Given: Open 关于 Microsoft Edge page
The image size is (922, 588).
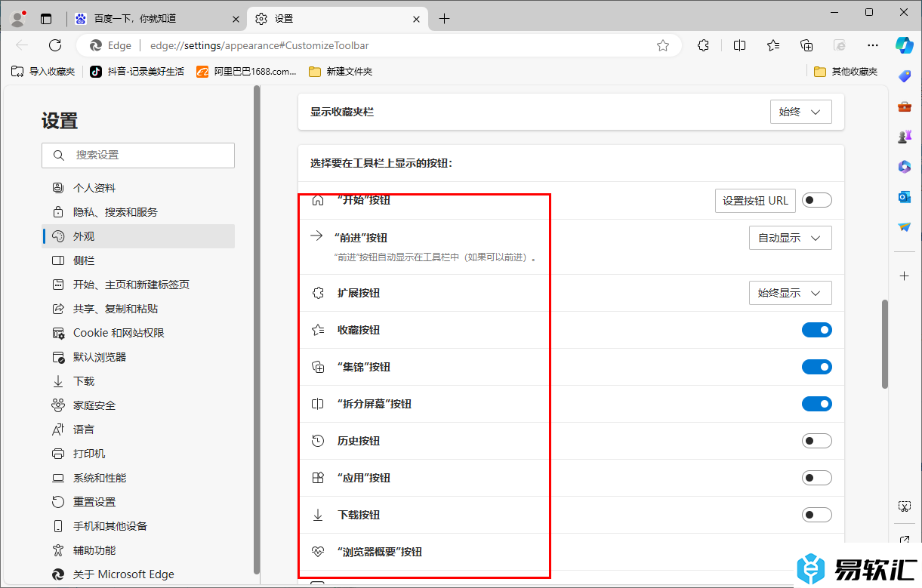Looking at the screenshot, I should 138,574.
